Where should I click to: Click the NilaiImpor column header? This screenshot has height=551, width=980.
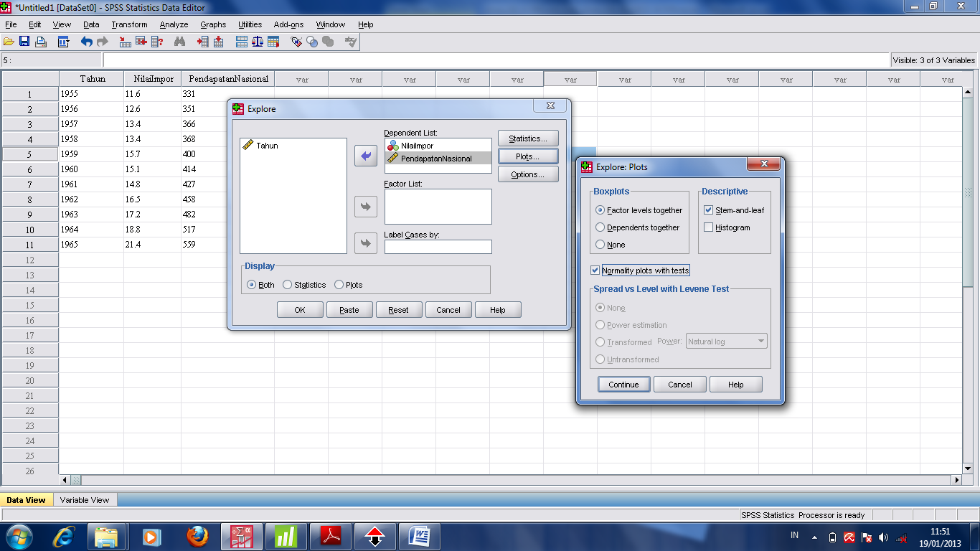(x=152, y=79)
